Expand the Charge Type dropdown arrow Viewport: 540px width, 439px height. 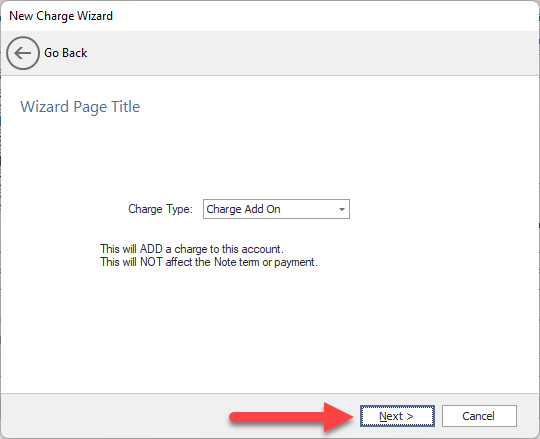pyautogui.click(x=342, y=209)
